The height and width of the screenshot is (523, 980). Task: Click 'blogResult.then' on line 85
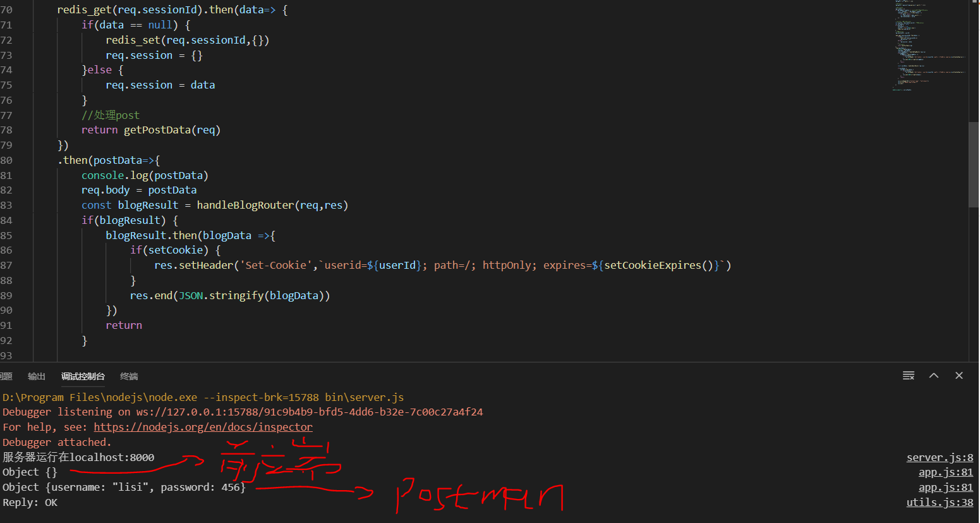(x=152, y=235)
